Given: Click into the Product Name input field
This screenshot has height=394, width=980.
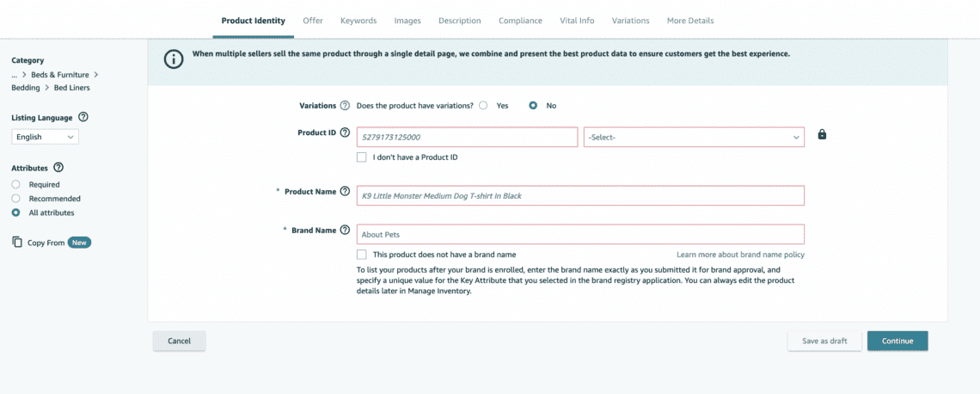Looking at the screenshot, I should pos(580,196).
